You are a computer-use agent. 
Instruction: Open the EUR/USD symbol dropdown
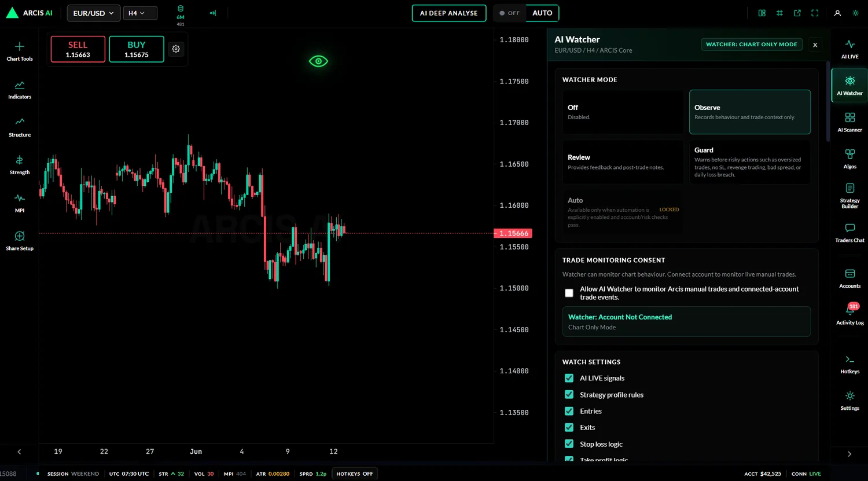click(x=94, y=13)
